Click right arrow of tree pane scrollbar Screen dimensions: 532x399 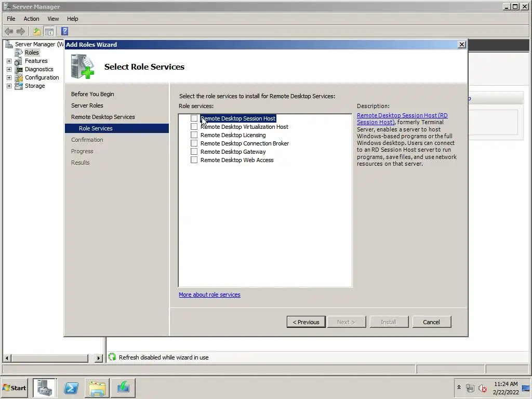(98, 358)
